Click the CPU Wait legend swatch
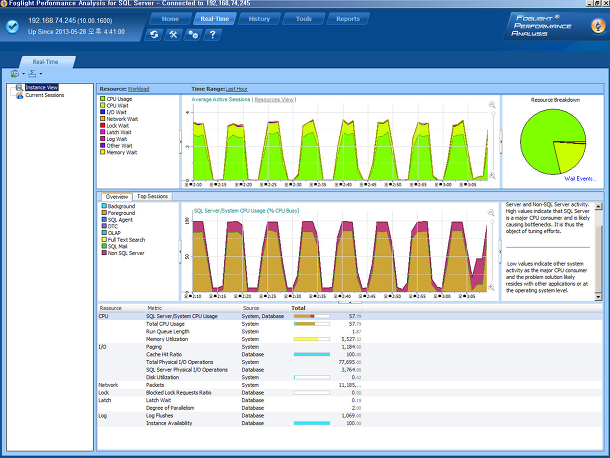The width and height of the screenshot is (610, 458). coord(103,105)
